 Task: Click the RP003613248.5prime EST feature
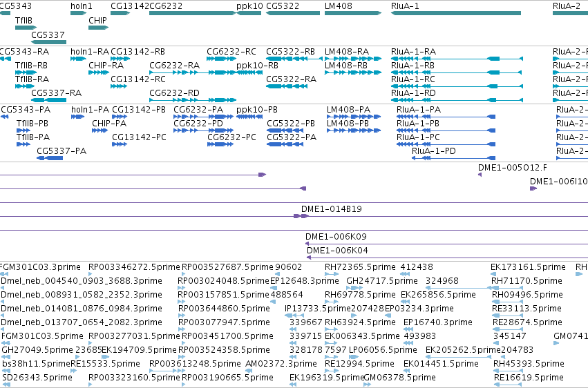pos(167,371)
